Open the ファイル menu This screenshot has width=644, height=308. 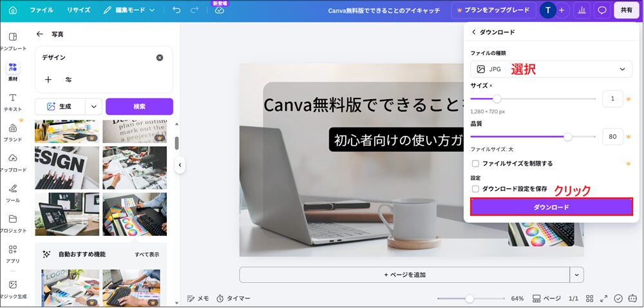click(x=41, y=10)
